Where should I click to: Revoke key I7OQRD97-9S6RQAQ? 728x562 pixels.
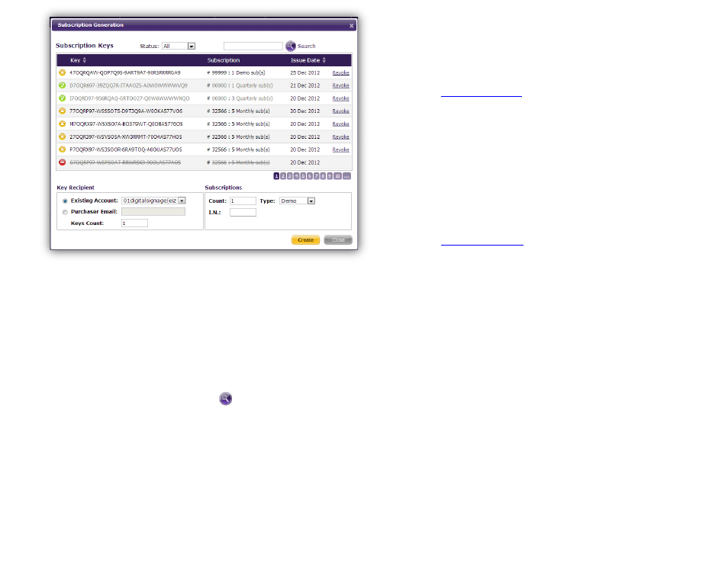point(341,98)
